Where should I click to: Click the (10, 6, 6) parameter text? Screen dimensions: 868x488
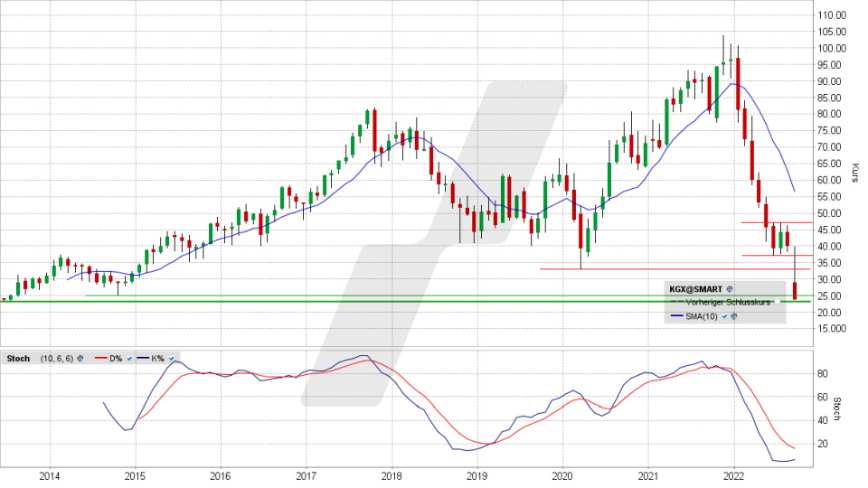(x=57, y=359)
